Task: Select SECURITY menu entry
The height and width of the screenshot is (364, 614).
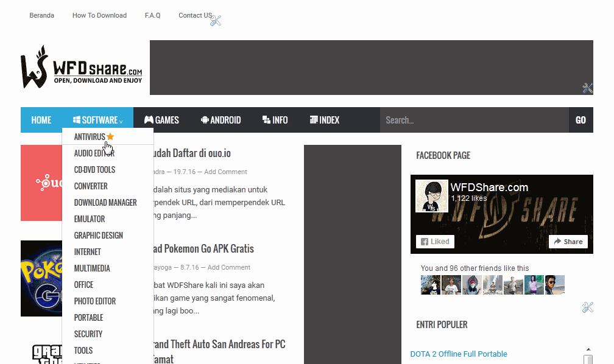Action: click(x=88, y=334)
